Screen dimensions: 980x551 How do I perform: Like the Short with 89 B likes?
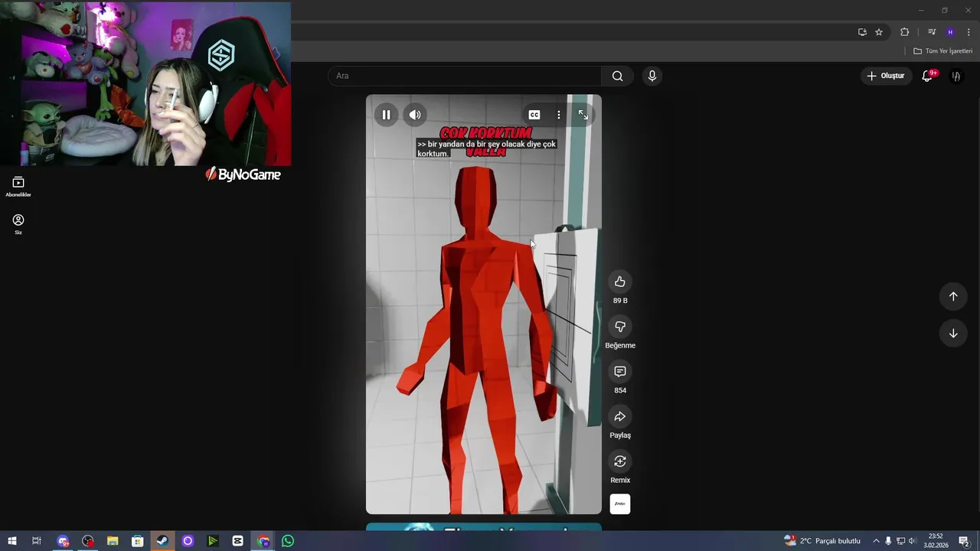(x=620, y=282)
